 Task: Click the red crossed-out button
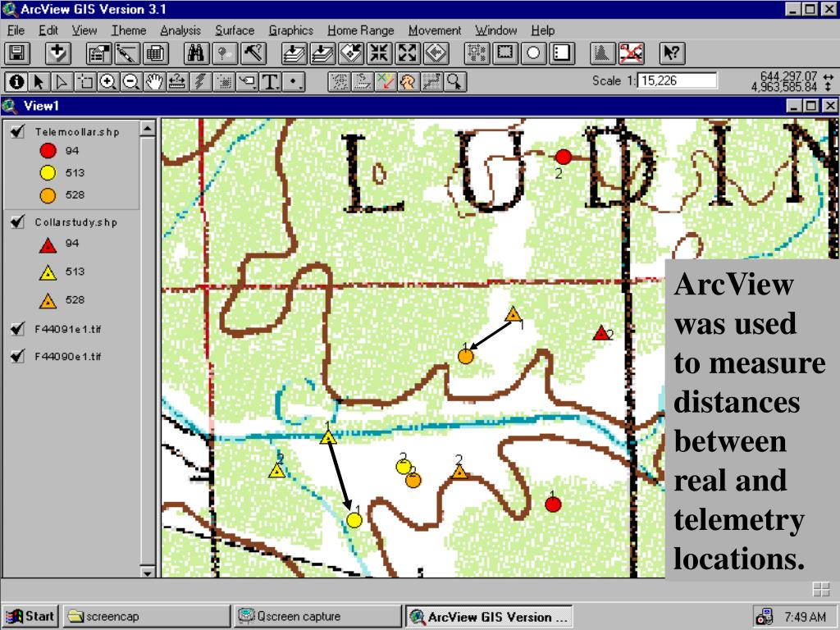point(631,53)
